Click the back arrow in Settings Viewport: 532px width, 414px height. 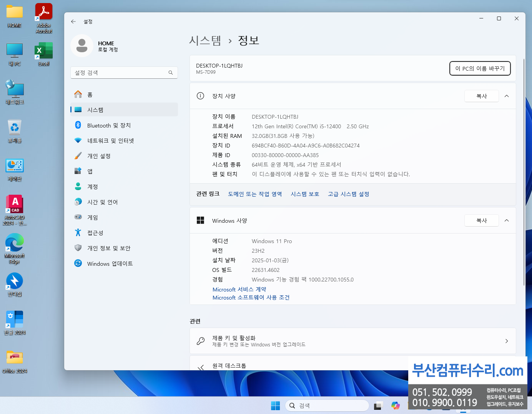[x=73, y=22]
